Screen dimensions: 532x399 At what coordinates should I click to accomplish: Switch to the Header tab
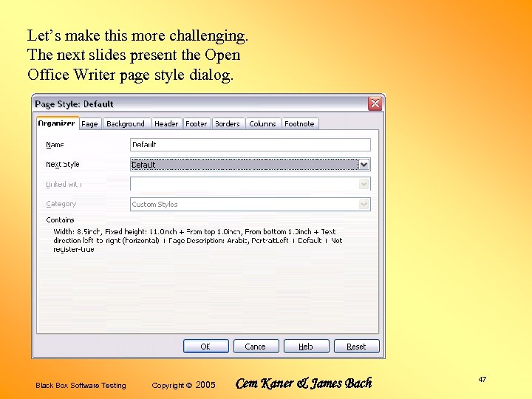pos(166,124)
